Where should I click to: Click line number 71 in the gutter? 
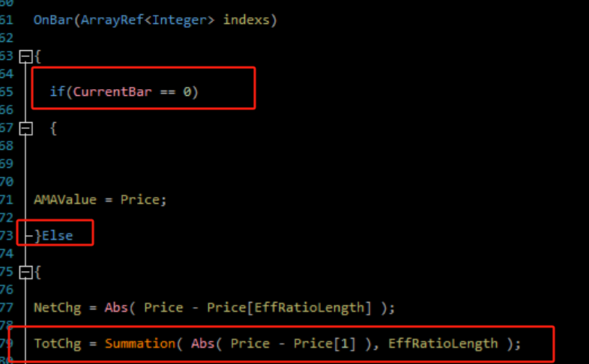point(6,200)
